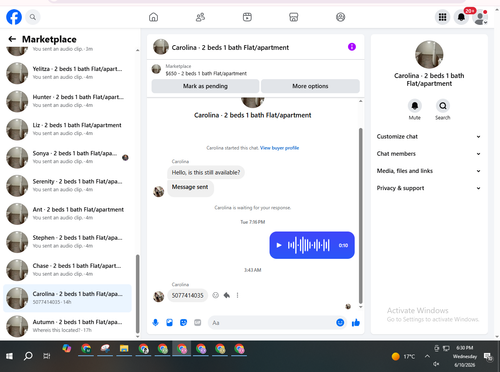Expand Media, files and links section

point(429,171)
